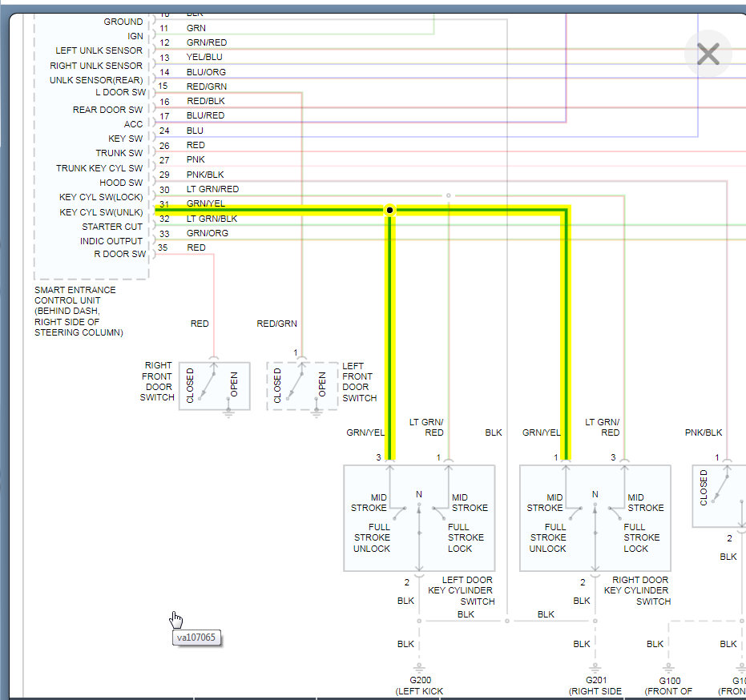Screen dimensions: 746x700
Task: Click the G100 ground symbol
Action: pos(668,666)
